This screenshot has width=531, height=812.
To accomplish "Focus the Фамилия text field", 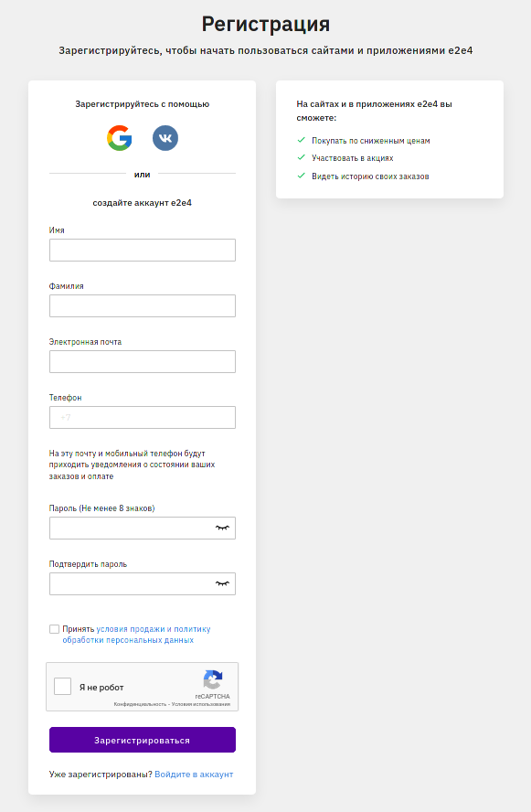I will 143,306.
